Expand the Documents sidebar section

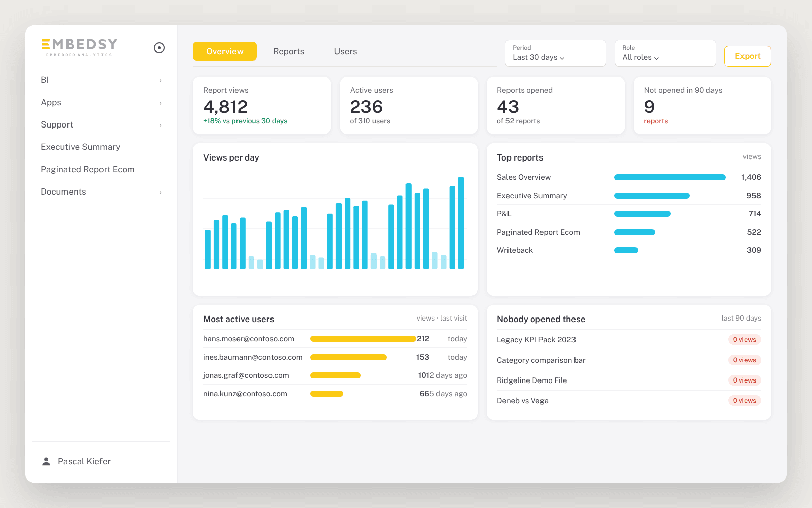tap(101, 192)
